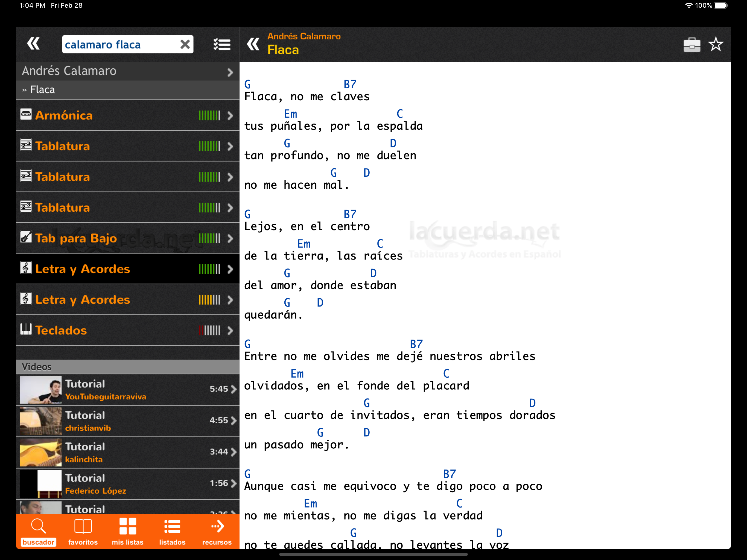Switch to the recursos tab
747x560 pixels.
tap(217, 532)
